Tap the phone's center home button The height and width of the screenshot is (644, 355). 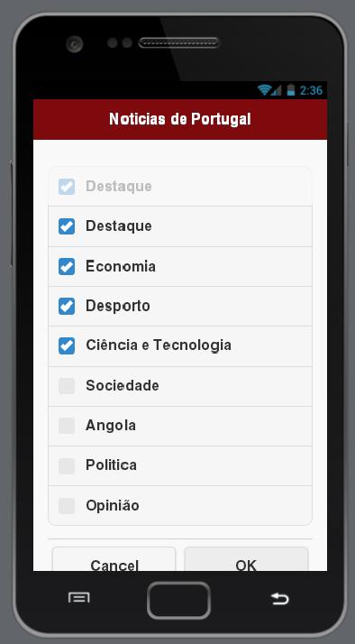point(179,600)
